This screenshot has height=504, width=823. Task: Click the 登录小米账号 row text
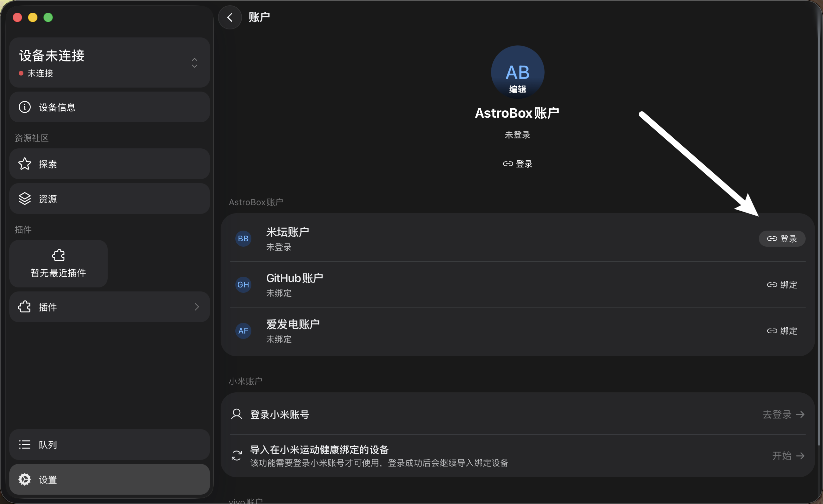tap(279, 414)
